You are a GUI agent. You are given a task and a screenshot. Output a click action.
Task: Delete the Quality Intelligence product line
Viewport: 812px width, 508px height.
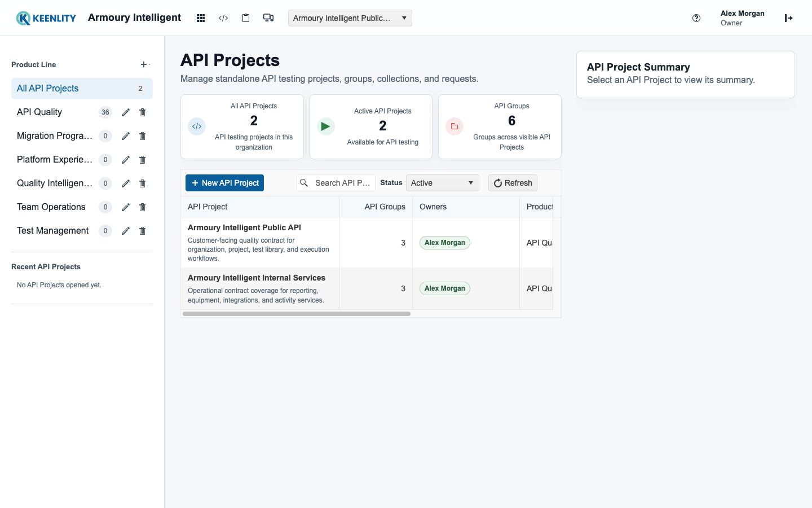pos(143,183)
